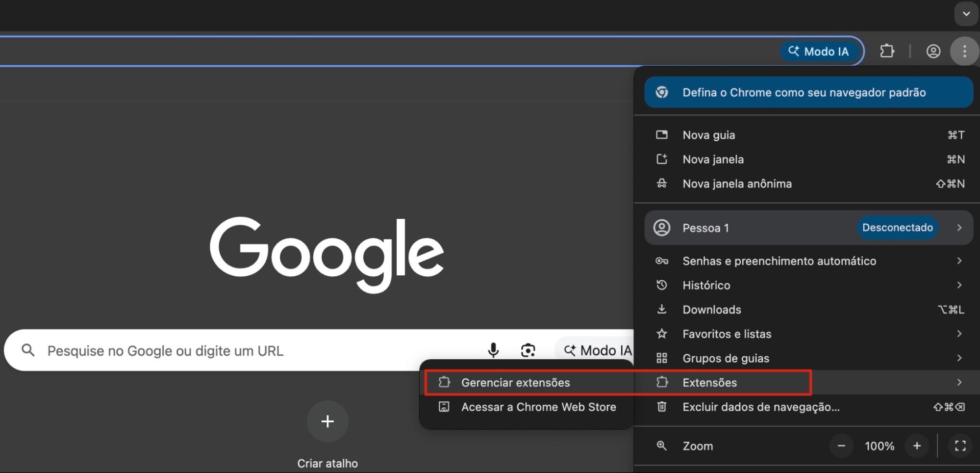Decrease zoom with the minus control
The image size is (980, 473).
(841, 446)
